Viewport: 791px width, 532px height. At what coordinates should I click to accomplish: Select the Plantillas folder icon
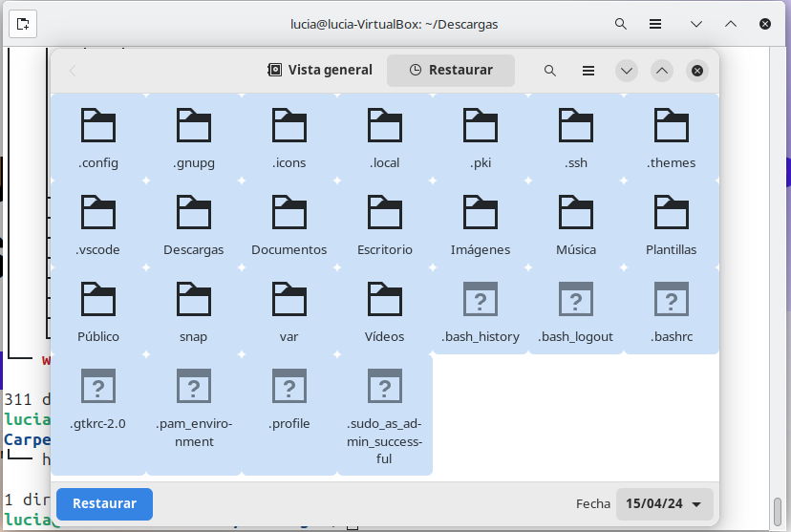[671, 212]
